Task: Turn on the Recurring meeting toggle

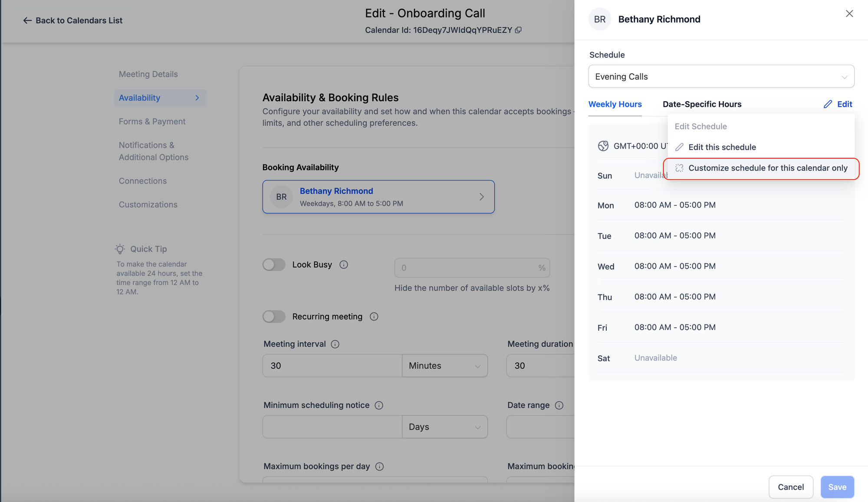Action: tap(274, 317)
